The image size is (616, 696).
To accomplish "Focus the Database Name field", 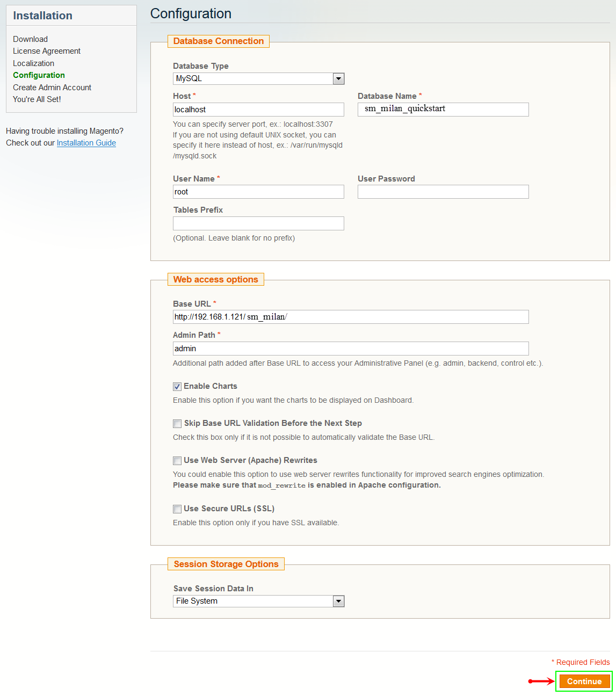I will point(443,110).
